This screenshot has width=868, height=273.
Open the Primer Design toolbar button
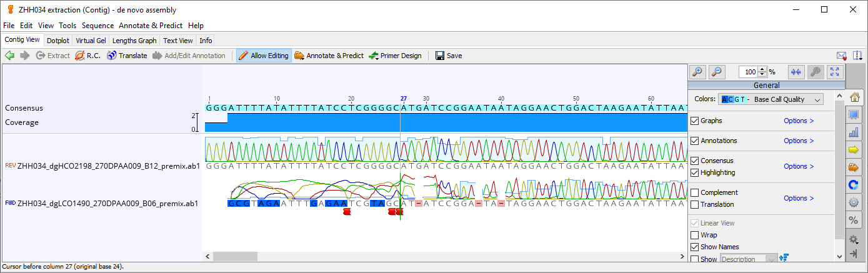click(x=395, y=56)
